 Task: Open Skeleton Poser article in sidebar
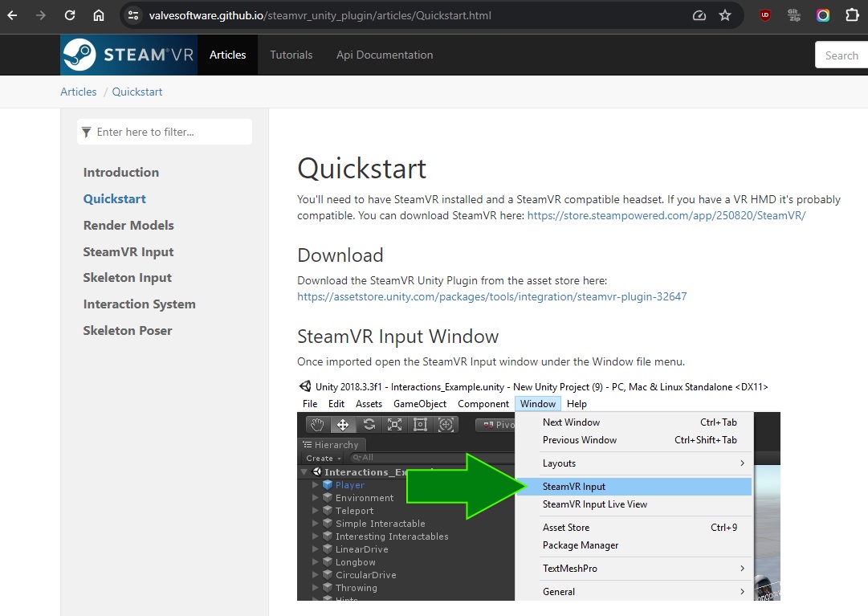128,330
